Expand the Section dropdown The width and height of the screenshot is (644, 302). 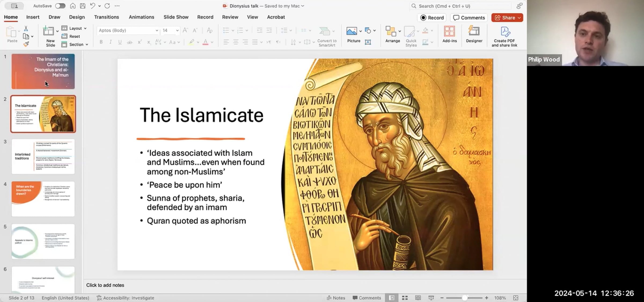tap(87, 44)
